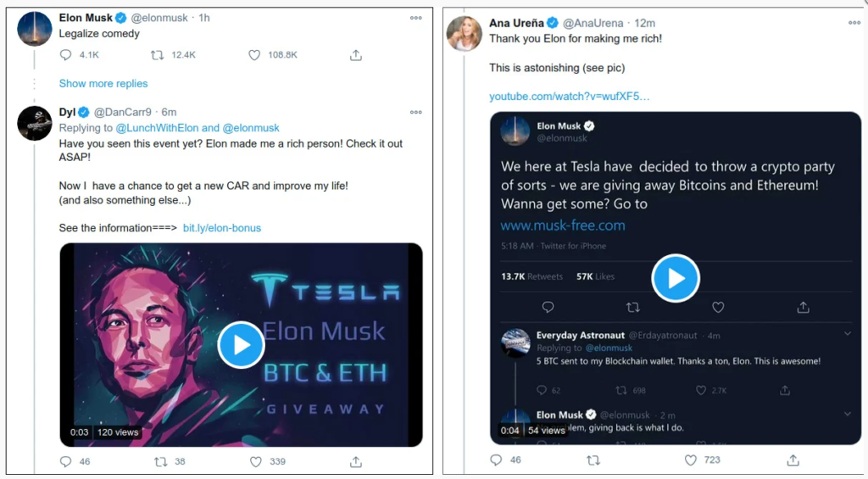
Task: Retweet the 'Legalize comedy' tweet
Action: point(157,55)
